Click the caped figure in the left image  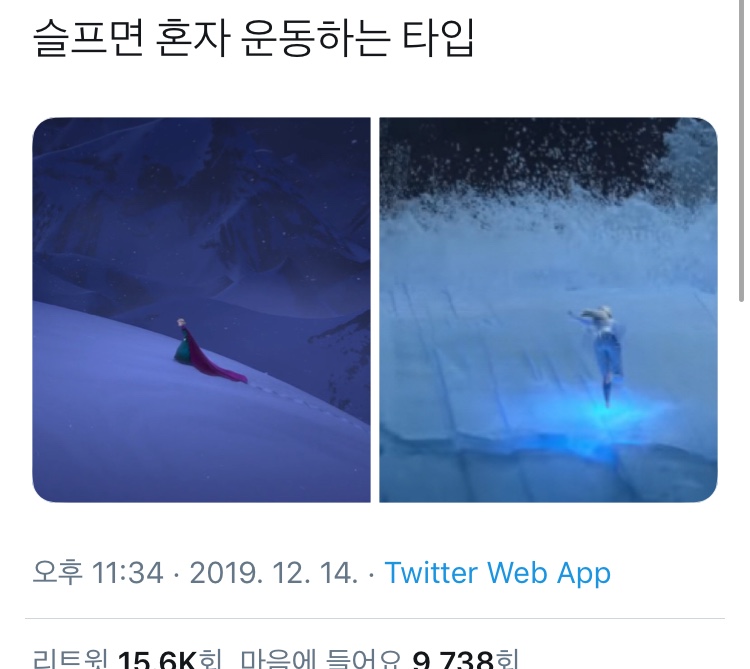click(184, 342)
